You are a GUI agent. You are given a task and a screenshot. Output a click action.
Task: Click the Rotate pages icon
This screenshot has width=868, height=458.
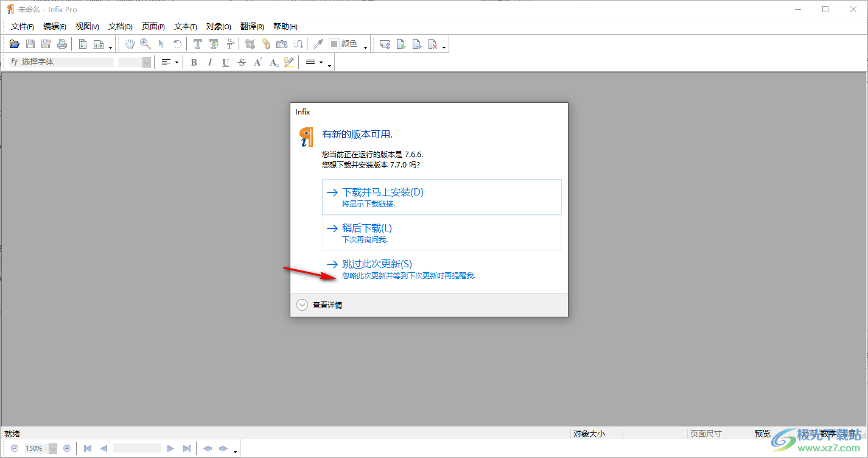[x=385, y=44]
